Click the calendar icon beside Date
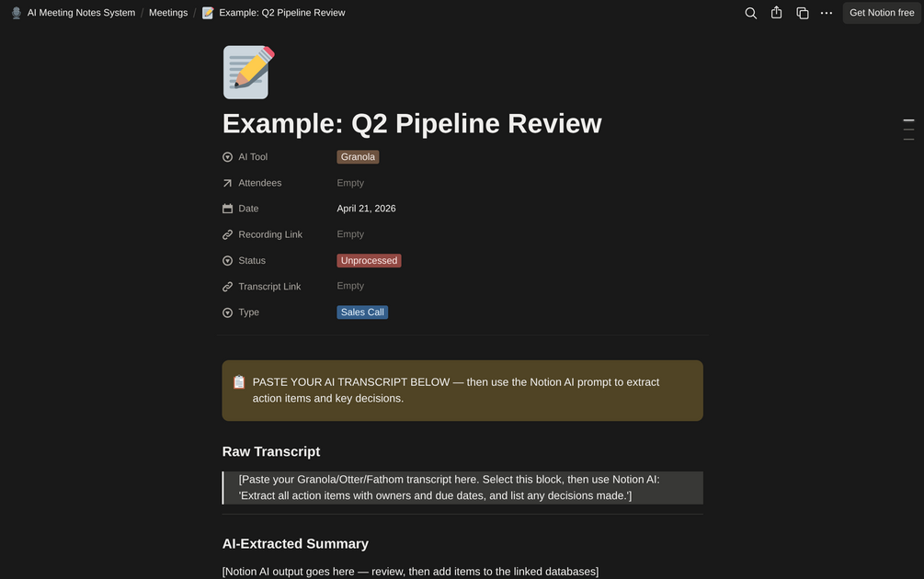924x579 pixels. (227, 209)
